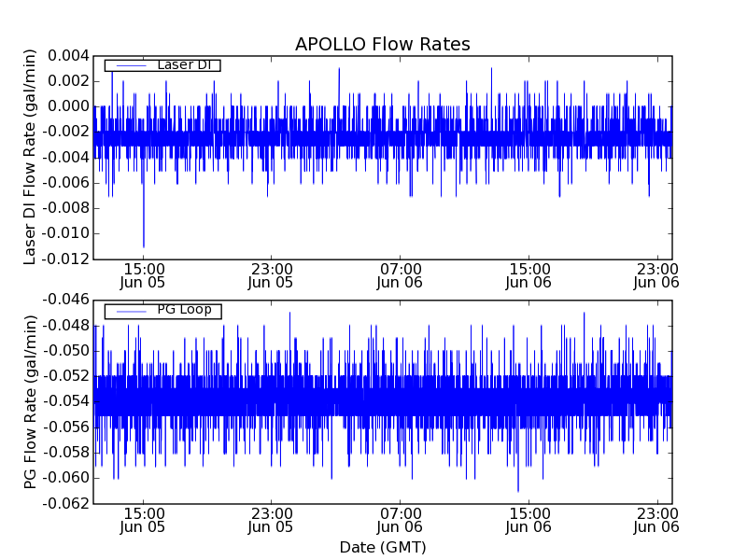Click the Date (GMT) x-axis label
Screen dimensions: 747x560
pos(382,547)
